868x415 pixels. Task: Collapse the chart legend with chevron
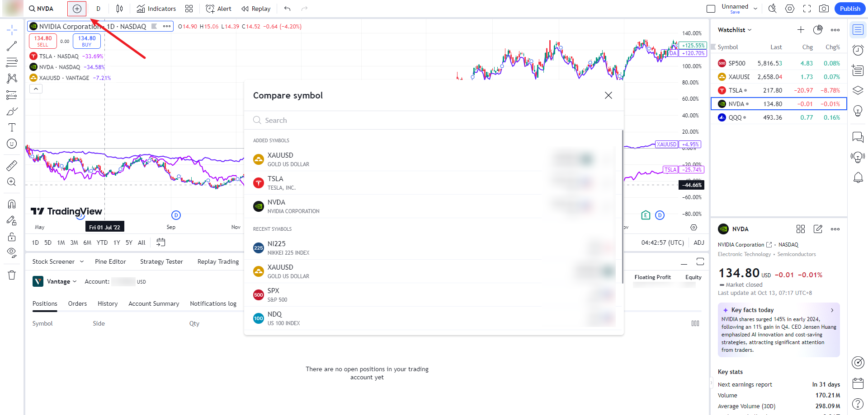[36, 89]
